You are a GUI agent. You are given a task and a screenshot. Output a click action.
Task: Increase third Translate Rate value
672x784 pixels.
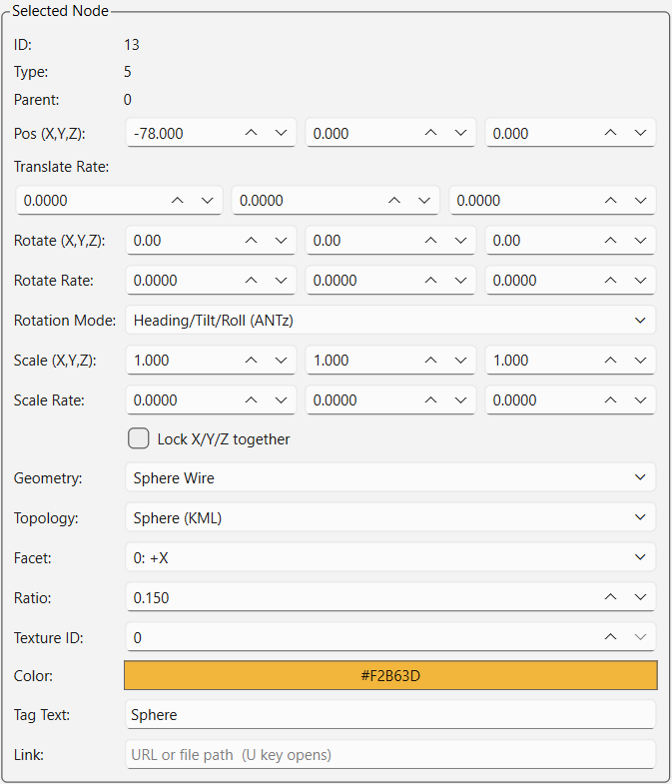pyautogui.click(x=610, y=201)
